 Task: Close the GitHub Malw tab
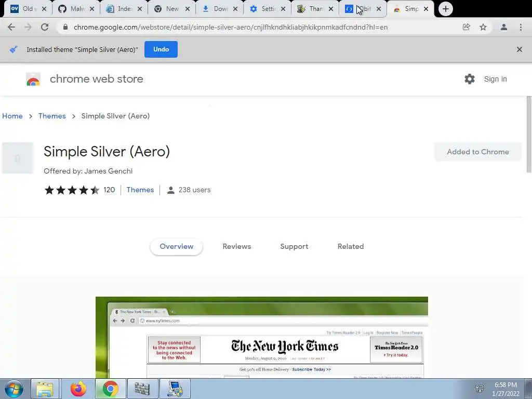pos(92,9)
